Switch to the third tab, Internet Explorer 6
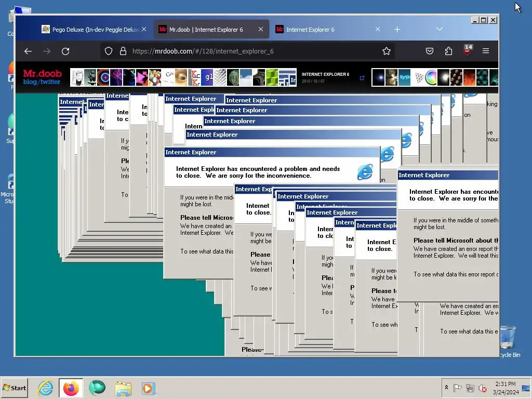532x399 pixels. tap(327, 30)
